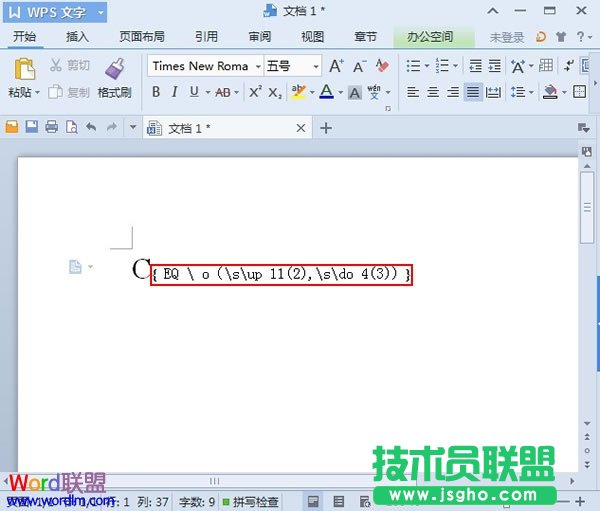Click the Format Painter (格式刷) brush icon

pos(114,70)
